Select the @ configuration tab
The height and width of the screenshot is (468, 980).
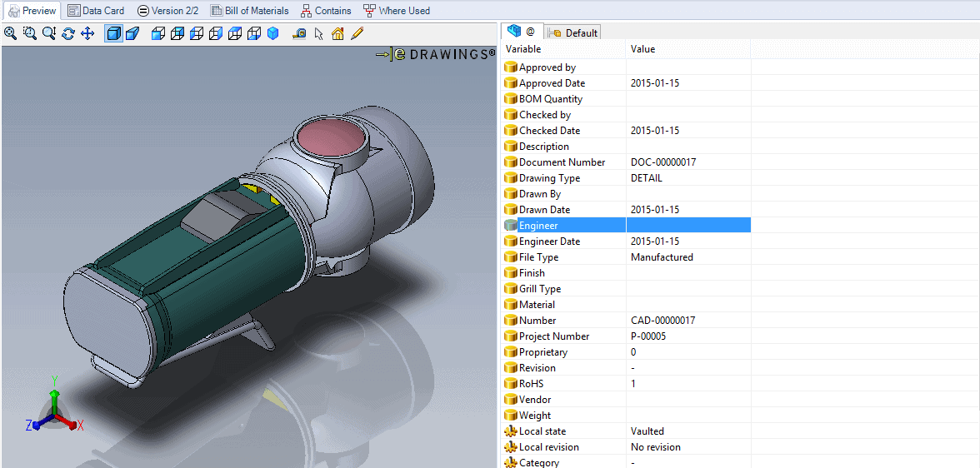[522, 32]
